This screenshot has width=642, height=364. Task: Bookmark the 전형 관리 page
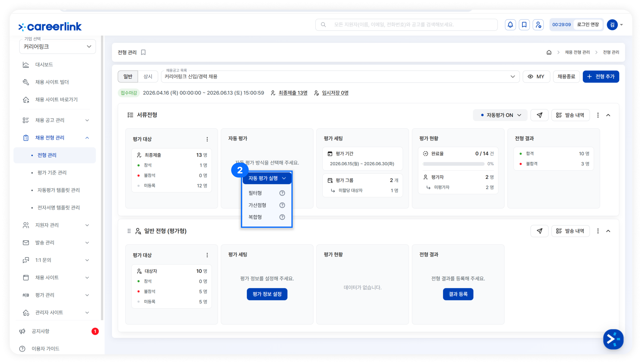[143, 52]
